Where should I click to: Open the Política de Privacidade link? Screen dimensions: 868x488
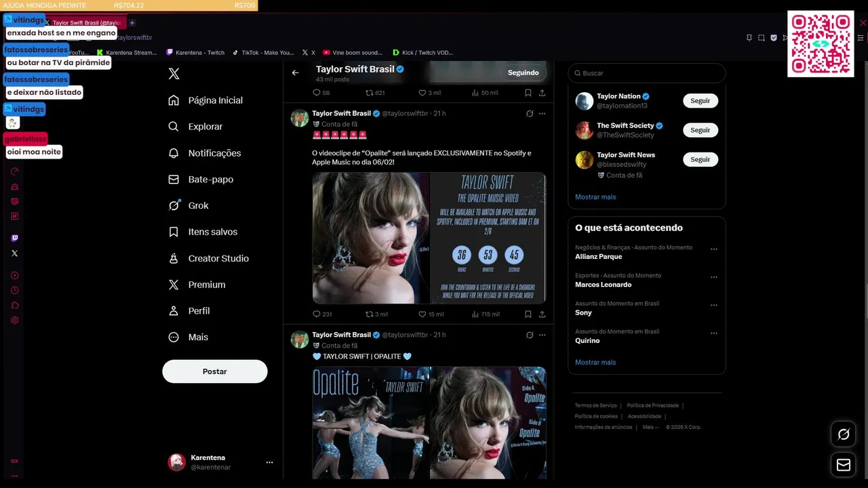click(x=653, y=405)
